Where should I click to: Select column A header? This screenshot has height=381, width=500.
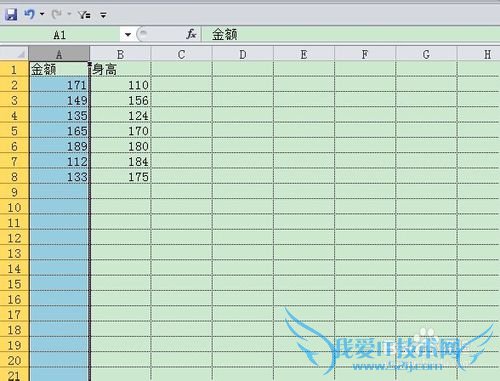(x=59, y=54)
